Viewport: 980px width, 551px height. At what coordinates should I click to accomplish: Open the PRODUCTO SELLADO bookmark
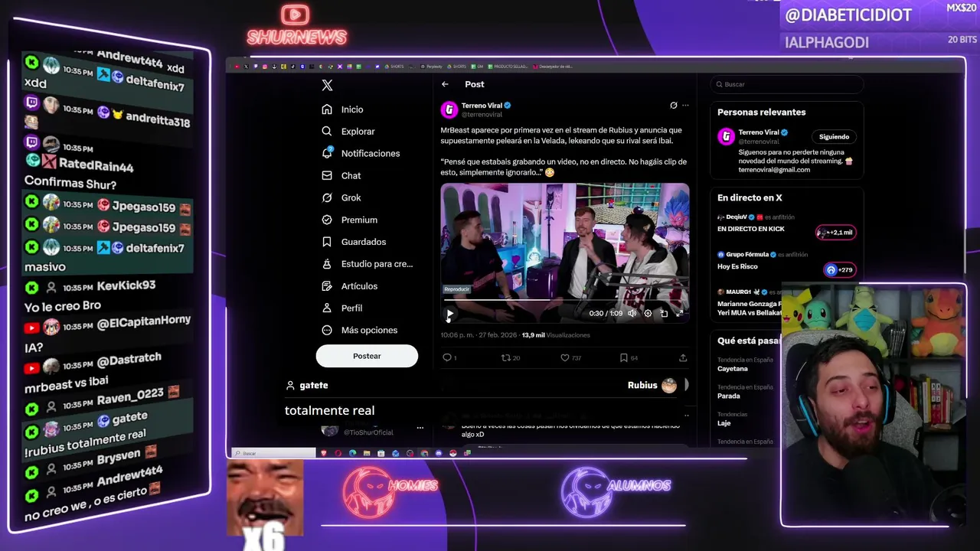pos(508,67)
